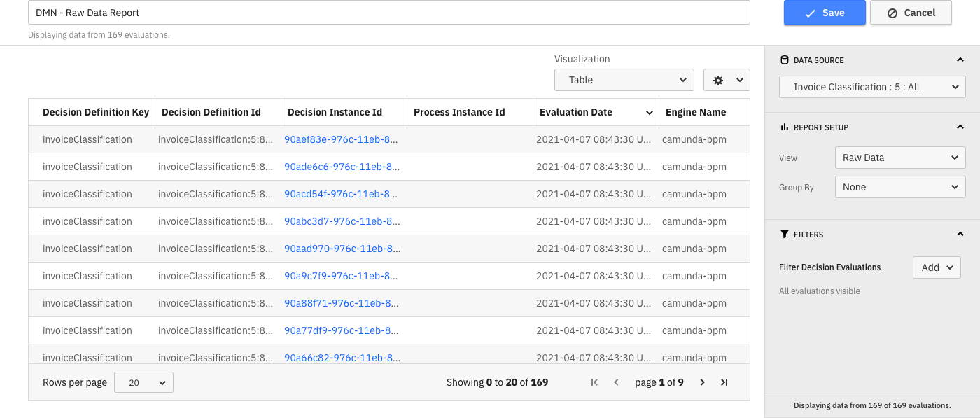Open decision instance 90a9c7f9 link
The image size is (980, 418).
(x=342, y=276)
